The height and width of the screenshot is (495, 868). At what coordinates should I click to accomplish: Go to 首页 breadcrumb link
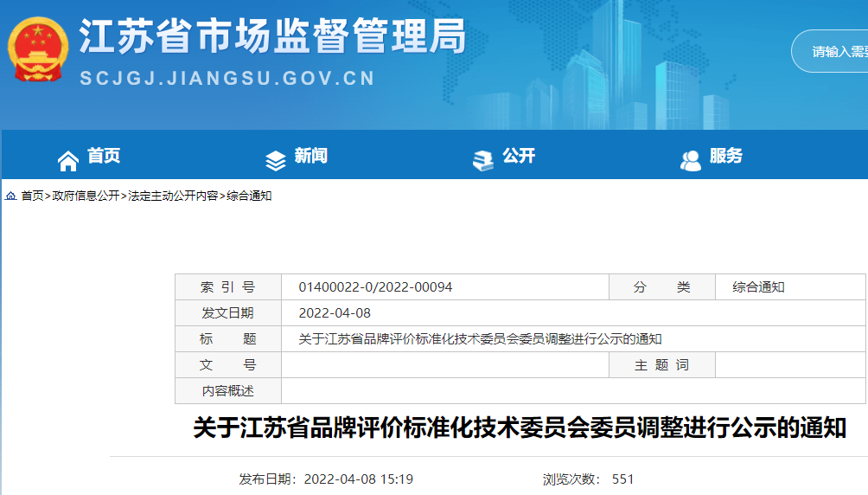tap(32, 196)
